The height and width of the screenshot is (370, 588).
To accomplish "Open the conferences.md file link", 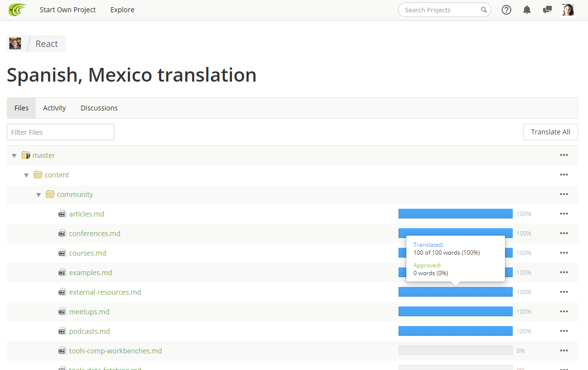I will (95, 234).
